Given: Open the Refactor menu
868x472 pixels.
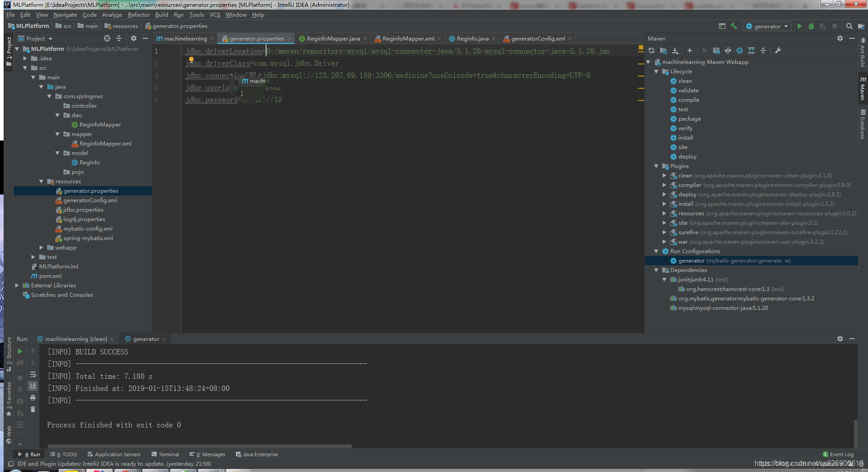Looking at the screenshot, I should click(x=139, y=15).
